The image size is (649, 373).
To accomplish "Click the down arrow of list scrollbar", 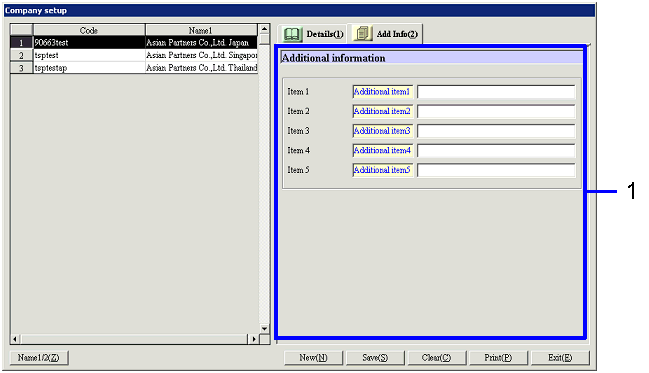I will point(264,328).
